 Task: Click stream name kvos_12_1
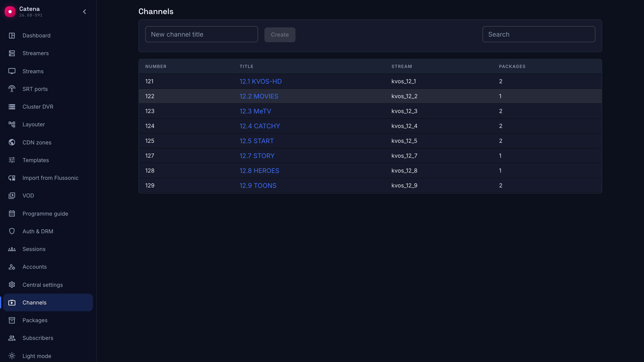[404, 81]
